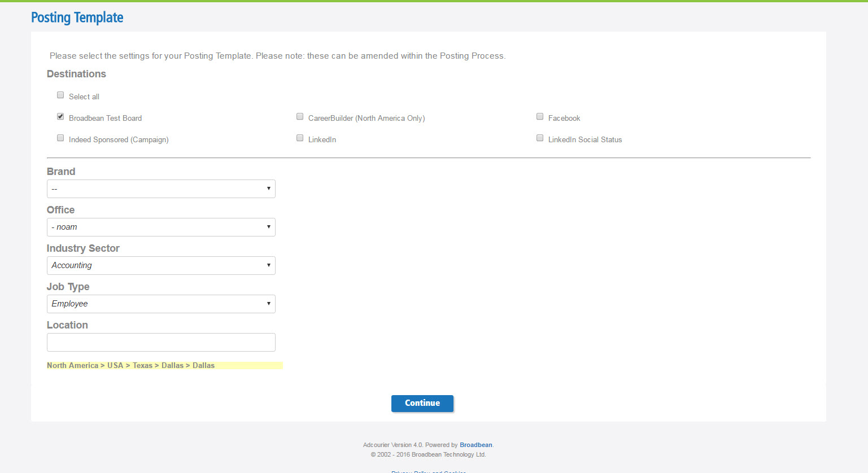
Task: Click the Privacy Policy and Cookies link
Action: point(429,471)
